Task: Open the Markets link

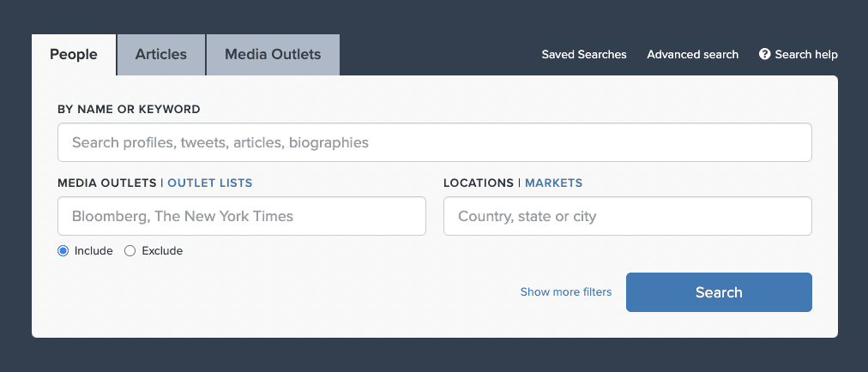Action: tap(553, 183)
